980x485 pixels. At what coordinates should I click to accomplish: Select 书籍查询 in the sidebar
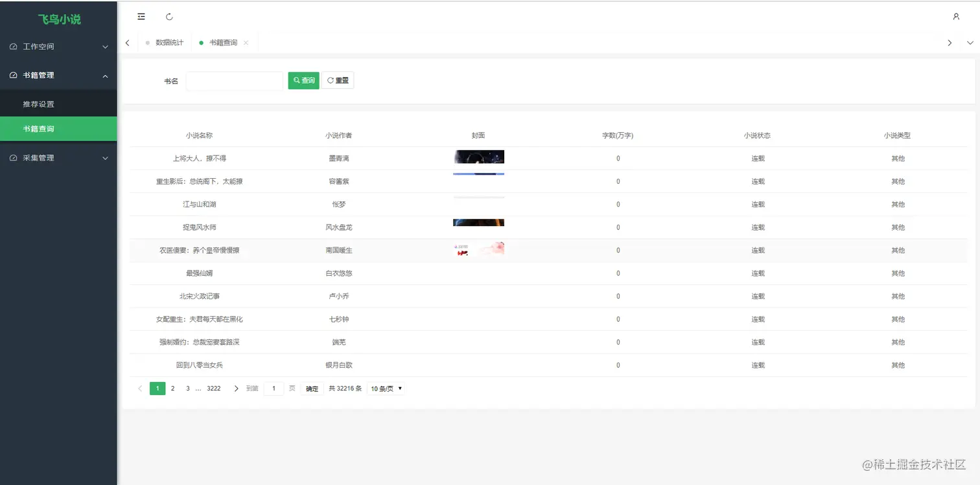[x=58, y=129]
